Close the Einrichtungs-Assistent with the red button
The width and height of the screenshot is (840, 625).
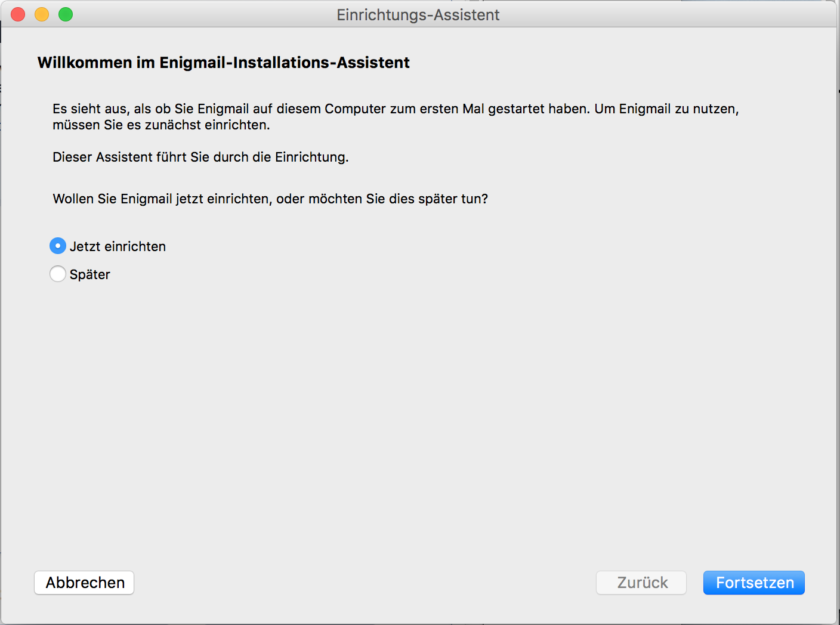pos(18,14)
